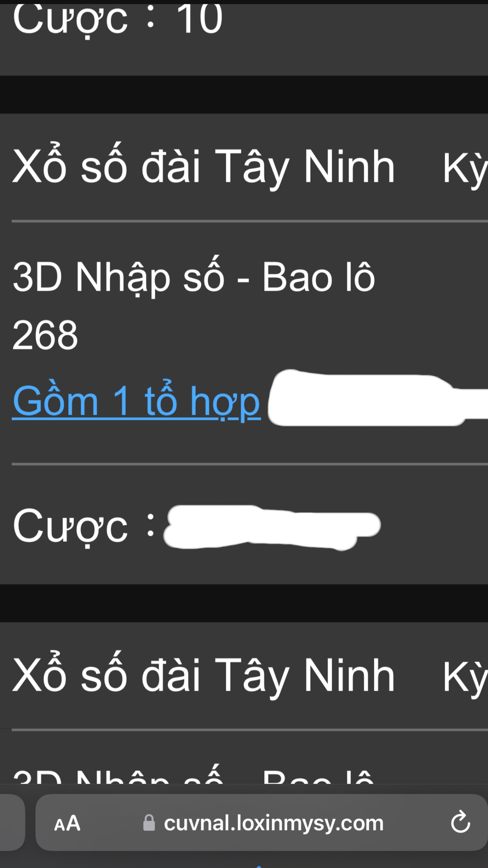
Task: Tap the dark separator between the Tây Ninh cards
Action: click(244, 603)
